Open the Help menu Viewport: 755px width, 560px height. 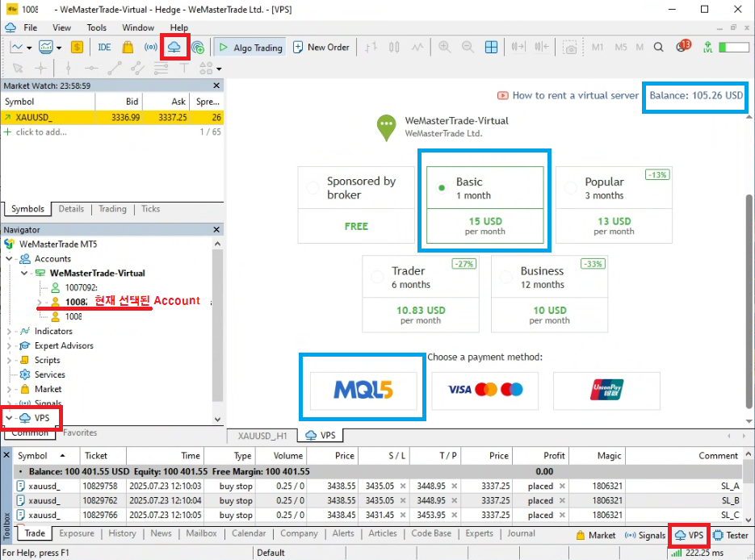[x=178, y=27]
